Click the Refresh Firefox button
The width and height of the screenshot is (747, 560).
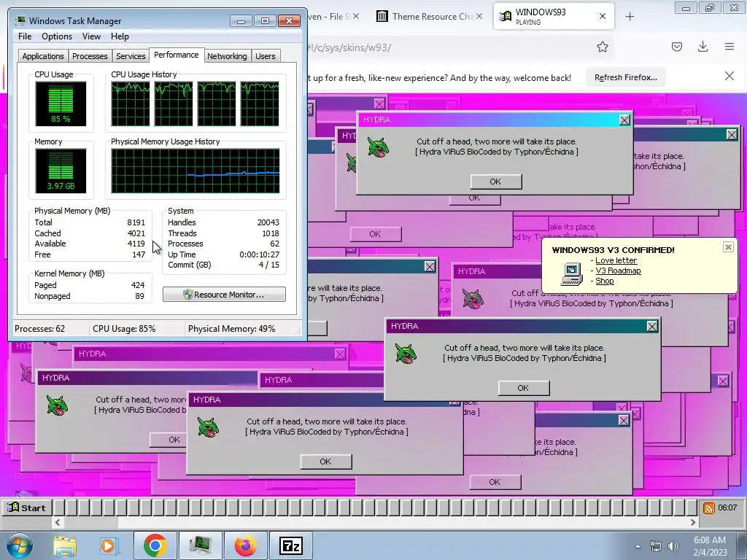coord(625,77)
